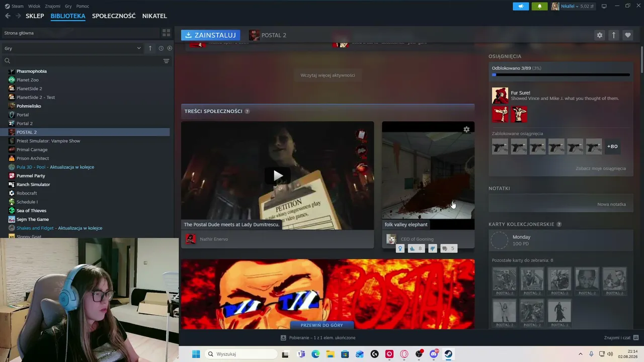Open the Znajomi menu
Screen dimensions: 644x362
pos(52,6)
